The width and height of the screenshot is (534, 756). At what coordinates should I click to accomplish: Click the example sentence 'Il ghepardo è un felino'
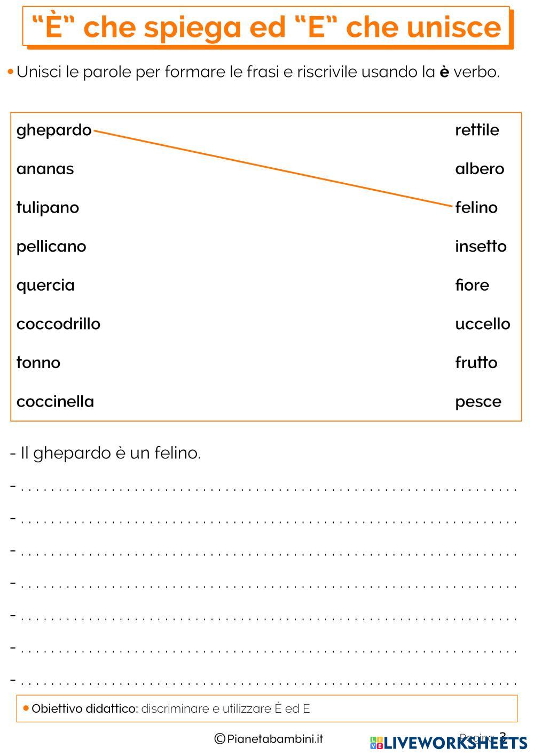pyautogui.click(x=107, y=453)
